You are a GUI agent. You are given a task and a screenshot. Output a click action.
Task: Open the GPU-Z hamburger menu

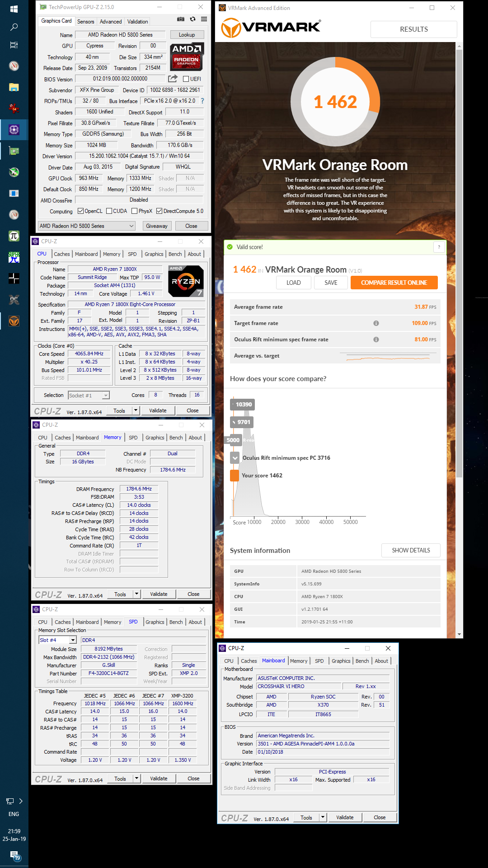(204, 19)
